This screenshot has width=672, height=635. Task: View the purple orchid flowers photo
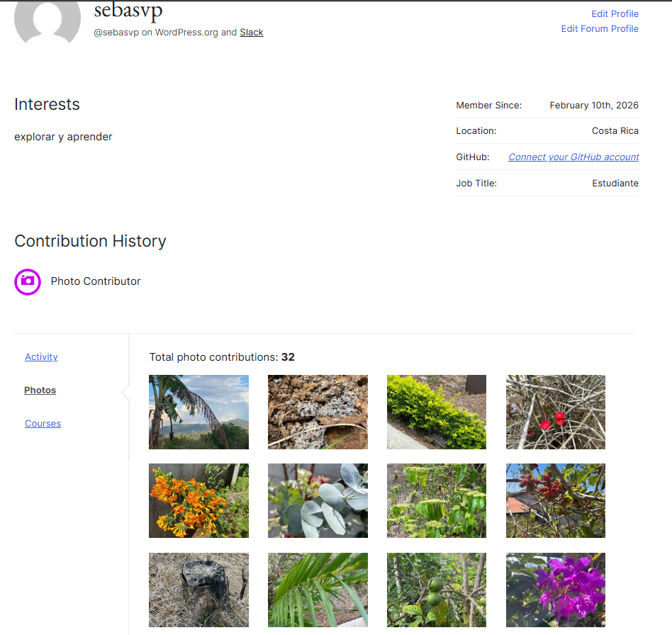pyautogui.click(x=555, y=590)
